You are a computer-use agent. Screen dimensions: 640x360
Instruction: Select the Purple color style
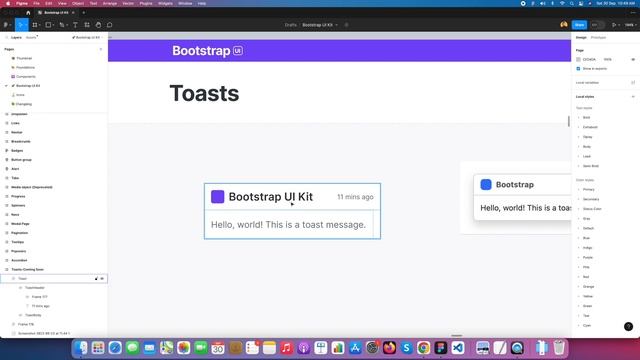click(x=588, y=258)
